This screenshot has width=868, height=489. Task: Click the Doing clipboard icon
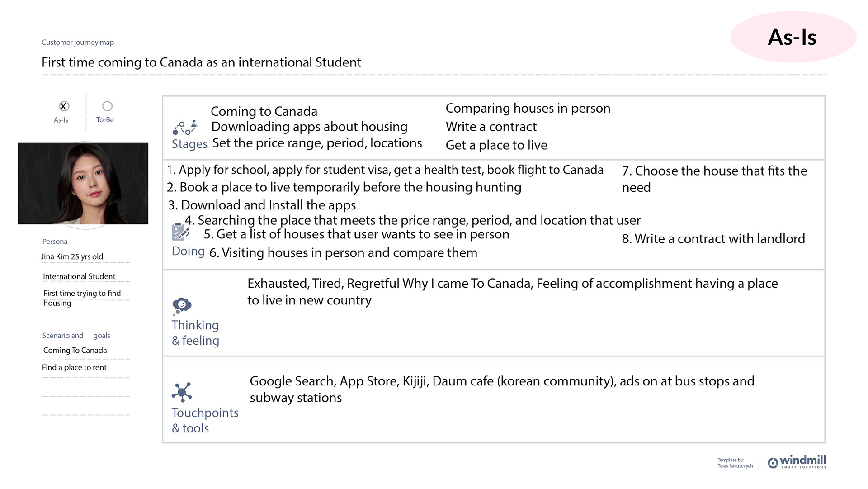point(180,232)
